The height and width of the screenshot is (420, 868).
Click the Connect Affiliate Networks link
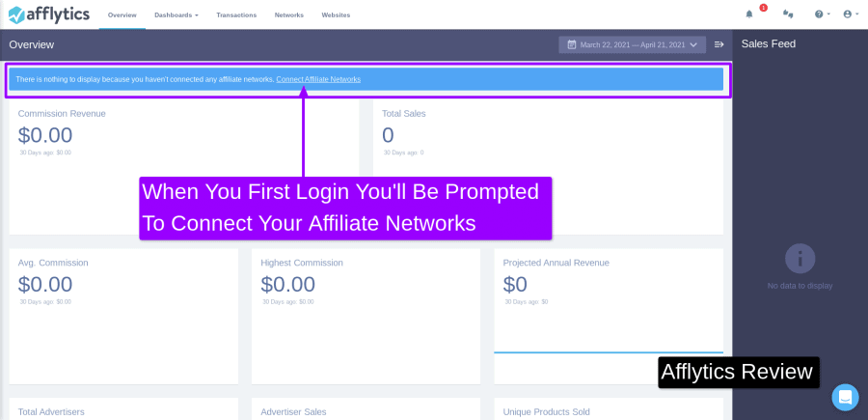tap(318, 79)
